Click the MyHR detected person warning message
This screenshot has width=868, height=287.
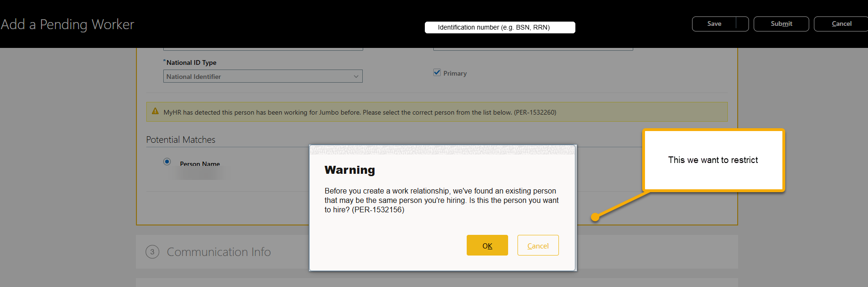coord(360,112)
